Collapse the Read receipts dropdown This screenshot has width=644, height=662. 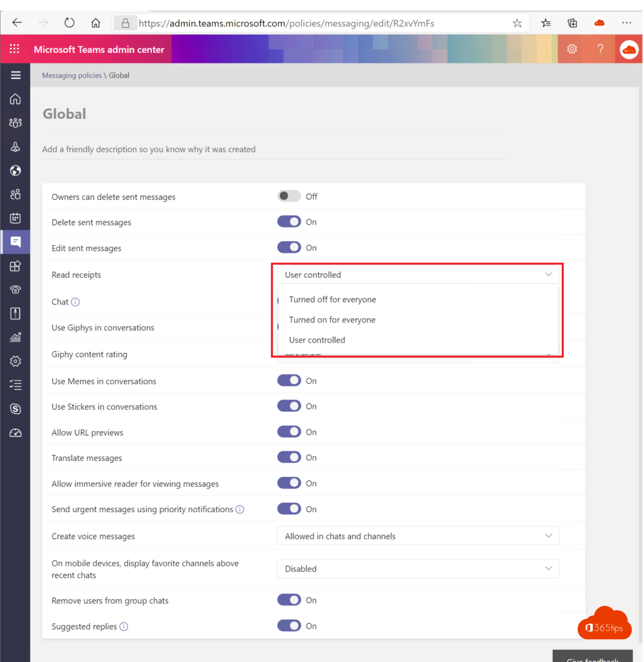pos(418,275)
